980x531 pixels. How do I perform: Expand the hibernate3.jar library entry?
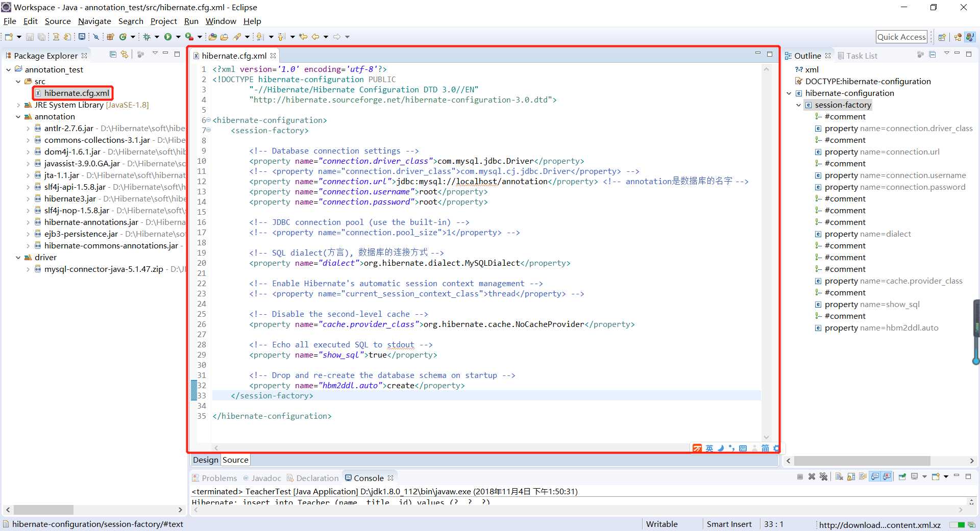[28, 199]
